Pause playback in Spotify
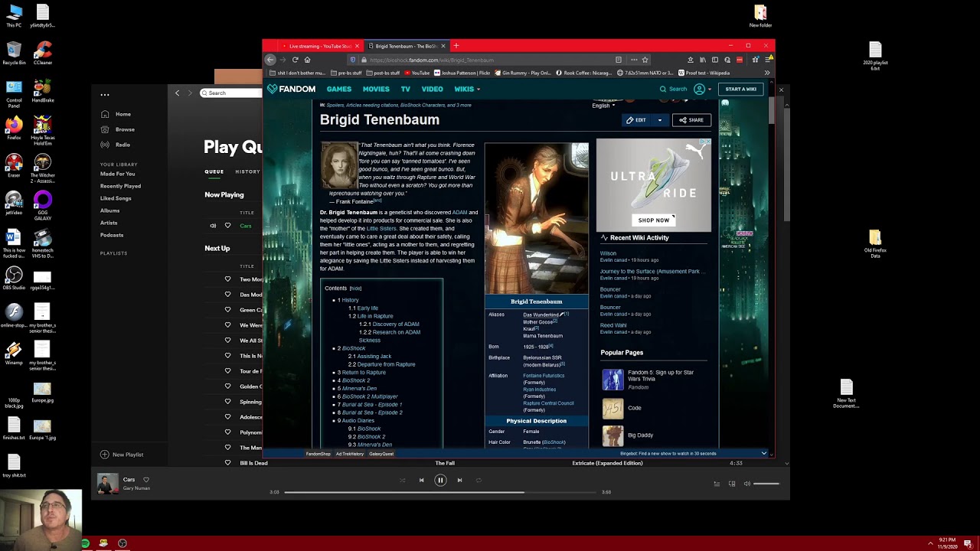The width and height of the screenshot is (980, 551). (440, 480)
